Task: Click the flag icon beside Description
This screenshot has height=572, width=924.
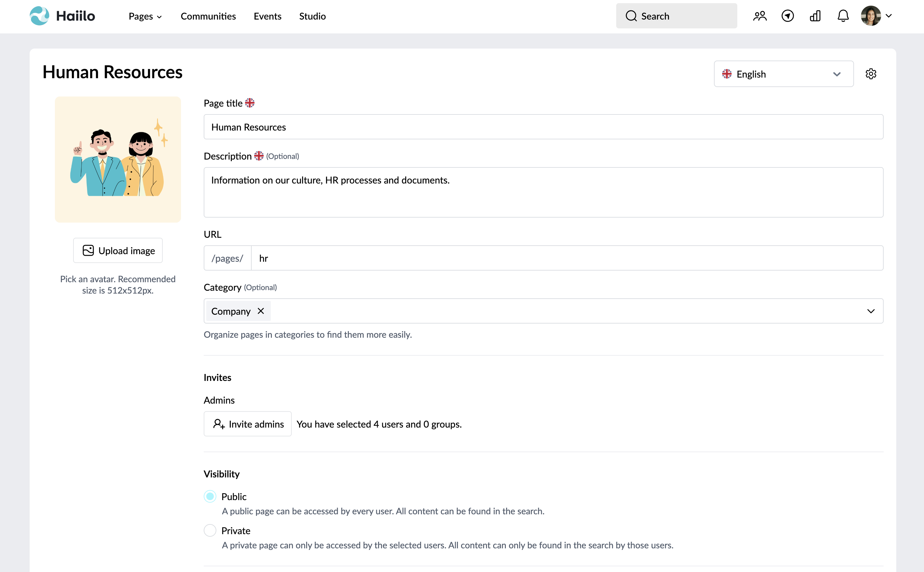Action: tap(259, 156)
